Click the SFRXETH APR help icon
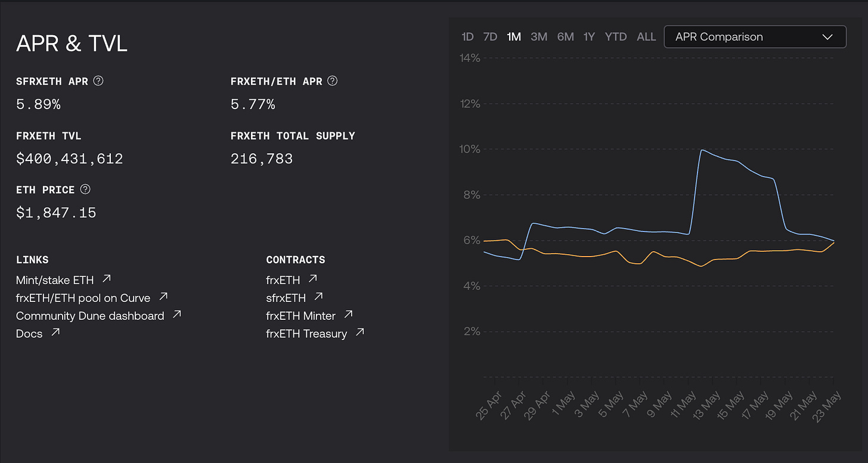Image resolution: width=868 pixels, height=463 pixels. 98,81
